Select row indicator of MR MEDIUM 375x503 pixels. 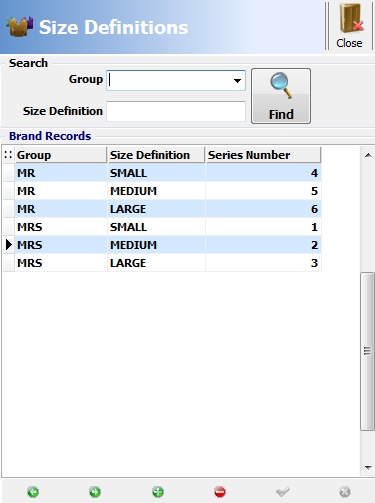click(9, 191)
